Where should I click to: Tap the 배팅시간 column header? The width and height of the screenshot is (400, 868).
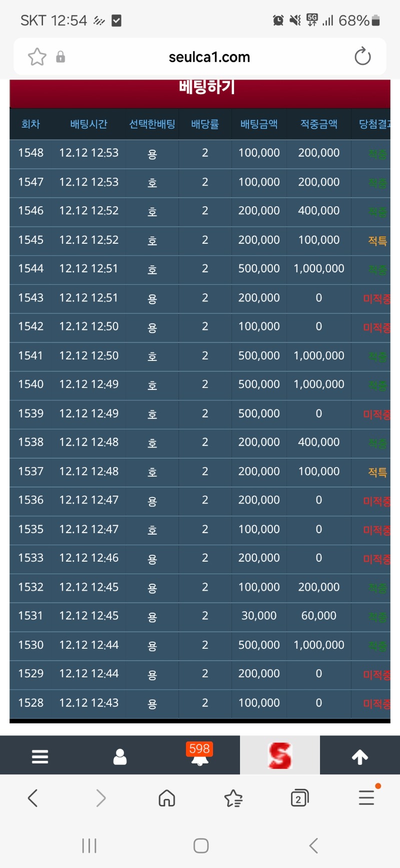[x=88, y=124]
